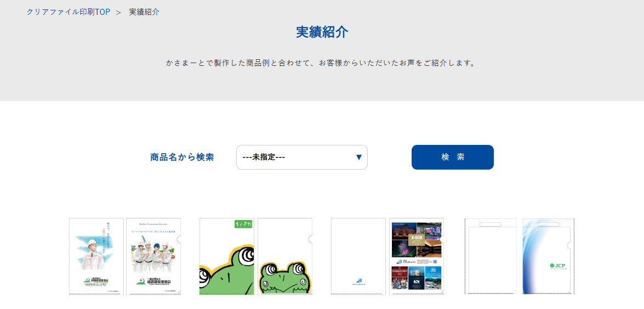
Task: Click the 実績紹介 page heading
Action: (322, 32)
